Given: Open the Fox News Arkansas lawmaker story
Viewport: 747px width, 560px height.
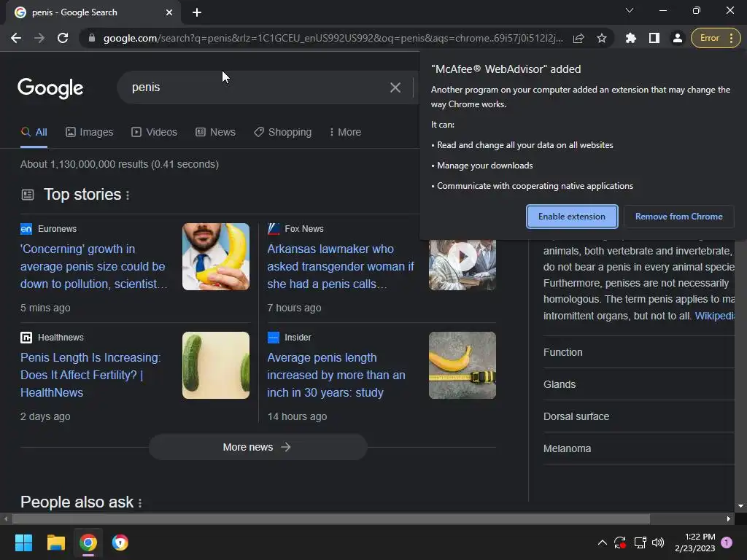Looking at the screenshot, I should click(341, 267).
